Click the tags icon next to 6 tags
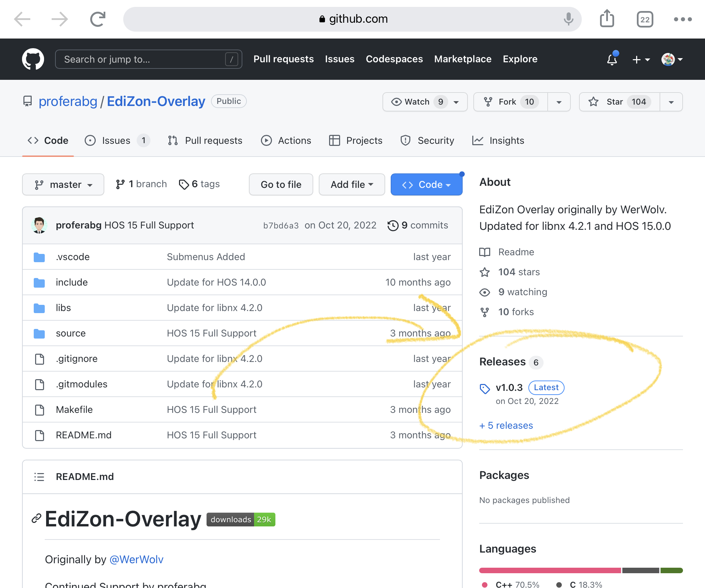705x588 pixels. click(184, 184)
